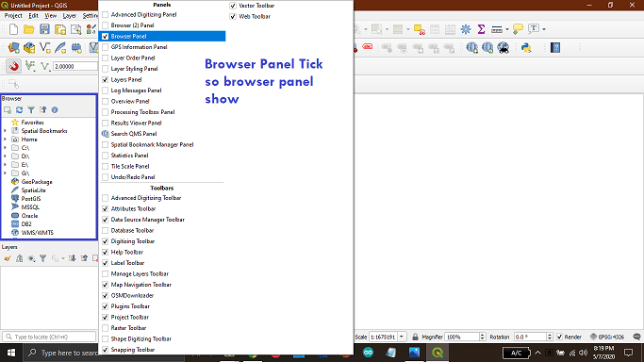Open the Layer menu

70,16
